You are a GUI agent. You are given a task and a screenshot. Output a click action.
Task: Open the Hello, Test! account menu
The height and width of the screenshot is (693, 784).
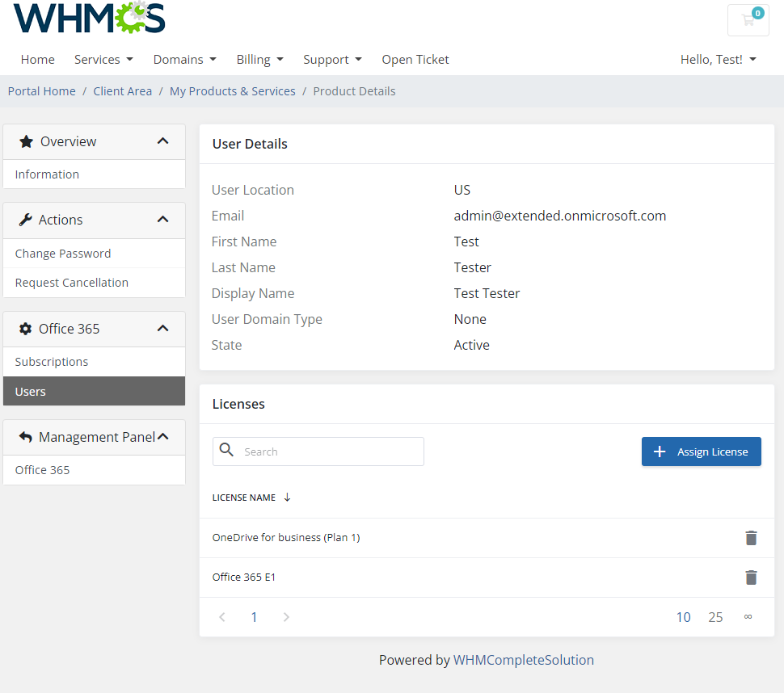718,60
